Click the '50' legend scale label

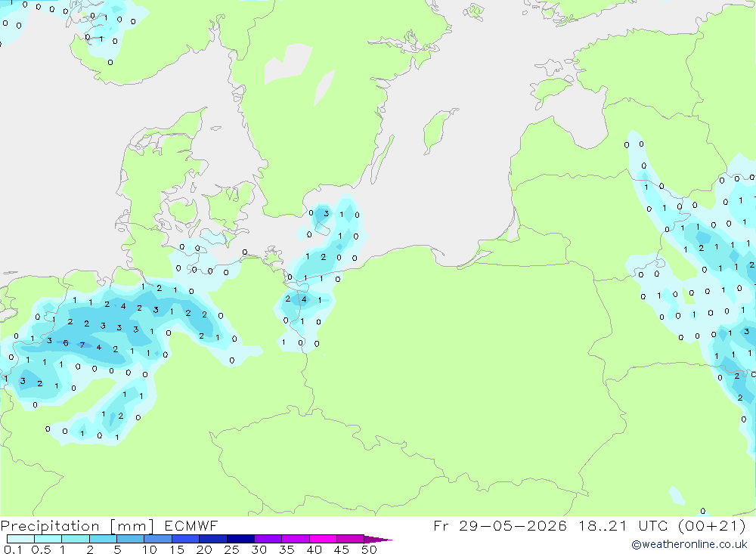tap(370, 549)
